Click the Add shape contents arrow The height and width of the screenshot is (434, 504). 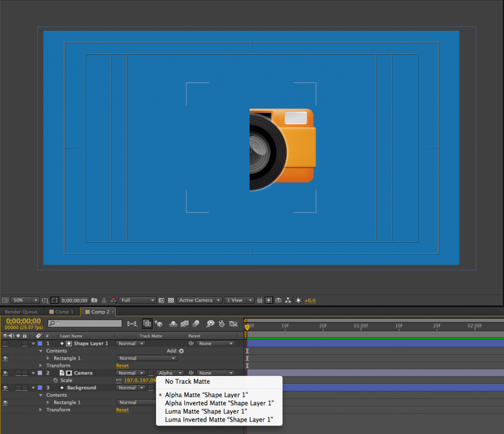click(x=181, y=351)
